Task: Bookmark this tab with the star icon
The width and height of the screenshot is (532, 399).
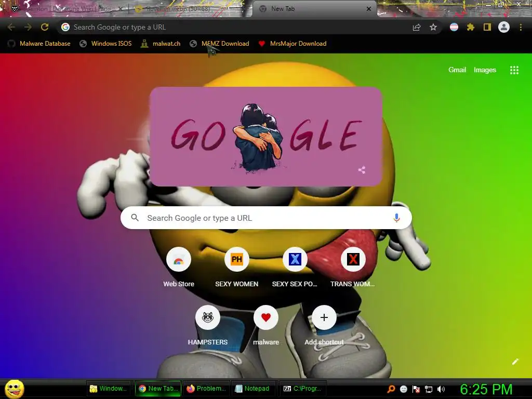Action: click(x=433, y=27)
